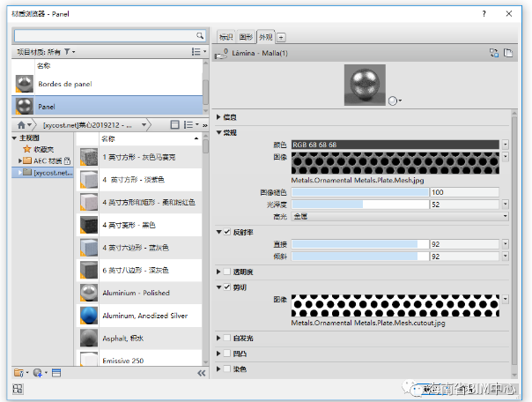Switch to the 标识 tab
Screen dimensions: 532x402
tap(225, 37)
